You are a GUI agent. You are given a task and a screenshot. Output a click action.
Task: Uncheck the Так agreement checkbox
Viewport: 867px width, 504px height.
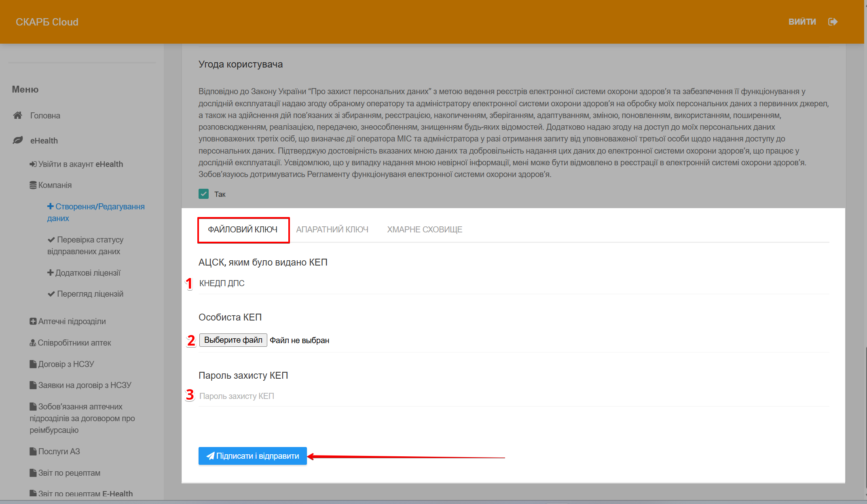203,194
